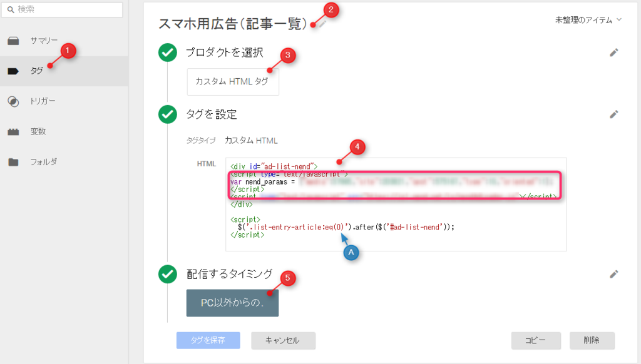Click the プロダクトを選択 green check icon
Screen dimensions: 641x364
pyautogui.click(x=168, y=53)
